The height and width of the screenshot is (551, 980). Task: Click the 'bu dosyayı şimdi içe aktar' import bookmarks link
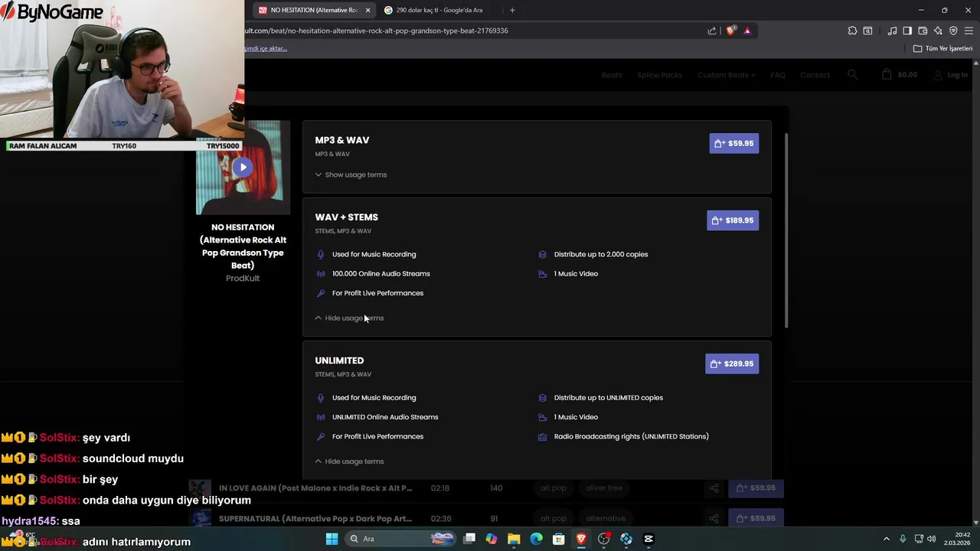[266, 48]
